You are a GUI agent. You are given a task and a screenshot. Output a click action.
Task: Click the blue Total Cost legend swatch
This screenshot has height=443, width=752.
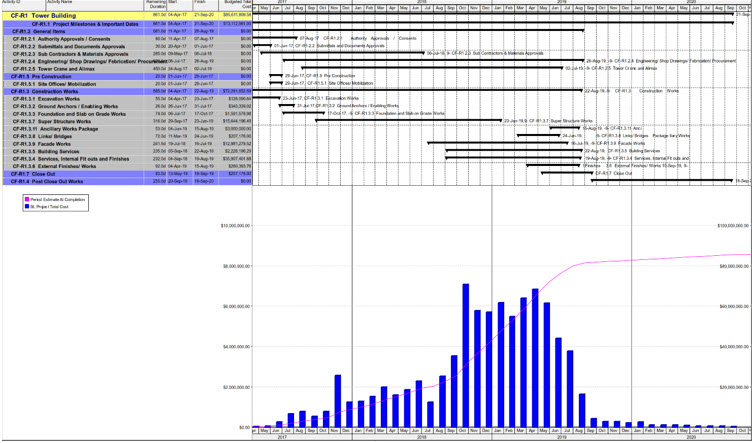click(27, 206)
